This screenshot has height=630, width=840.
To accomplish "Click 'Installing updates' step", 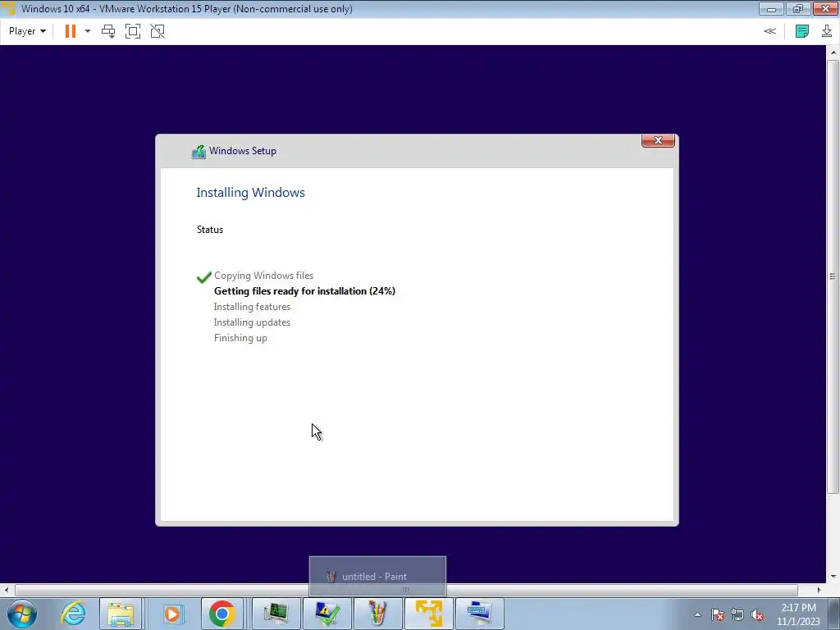I will tap(252, 322).
